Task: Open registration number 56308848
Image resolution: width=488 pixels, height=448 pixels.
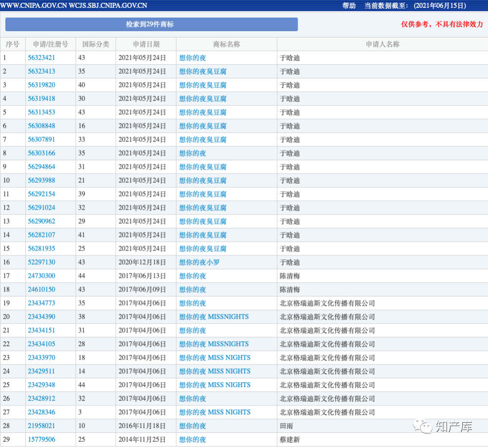Action: pyautogui.click(x=41, y=126)
